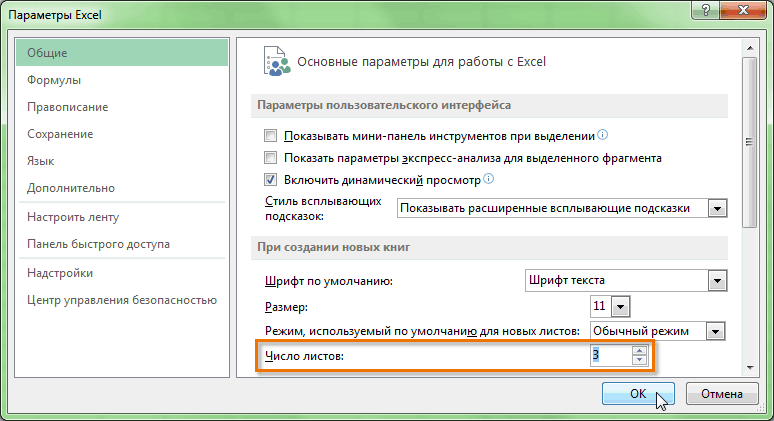This screenshot has width=774, height=421.
Task: Click the help question mark button
Action: tap(706, 10)
